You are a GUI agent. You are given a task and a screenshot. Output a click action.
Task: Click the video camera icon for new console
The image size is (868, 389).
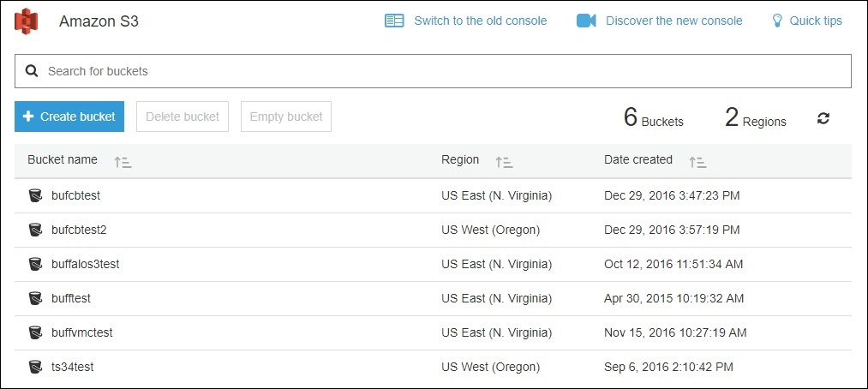[x=586, y=21]
